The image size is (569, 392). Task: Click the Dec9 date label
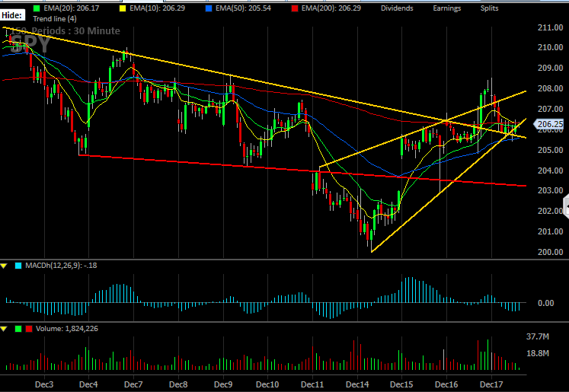pos(223,384)
